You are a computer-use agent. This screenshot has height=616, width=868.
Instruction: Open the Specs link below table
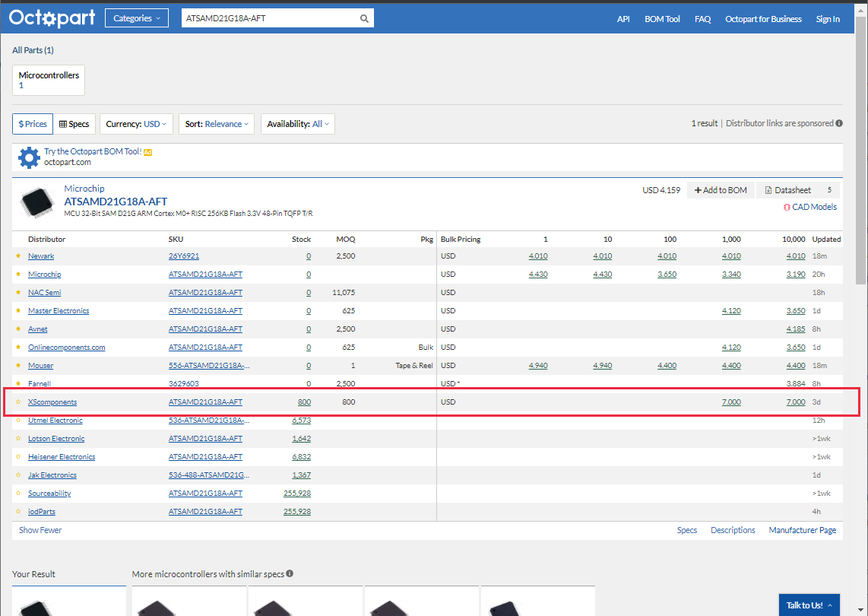687,530
